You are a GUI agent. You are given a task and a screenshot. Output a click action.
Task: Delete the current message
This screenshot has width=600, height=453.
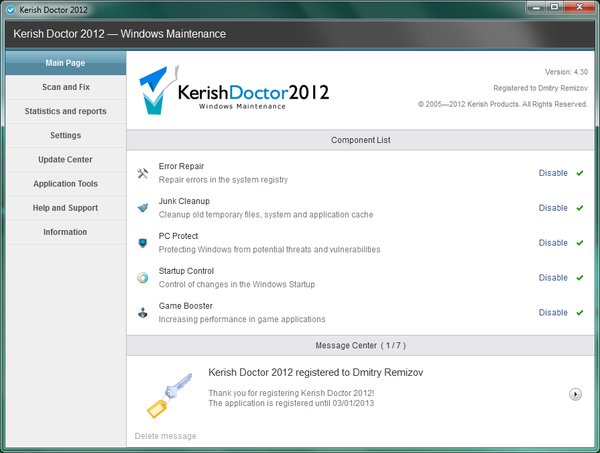click(165, 436)
